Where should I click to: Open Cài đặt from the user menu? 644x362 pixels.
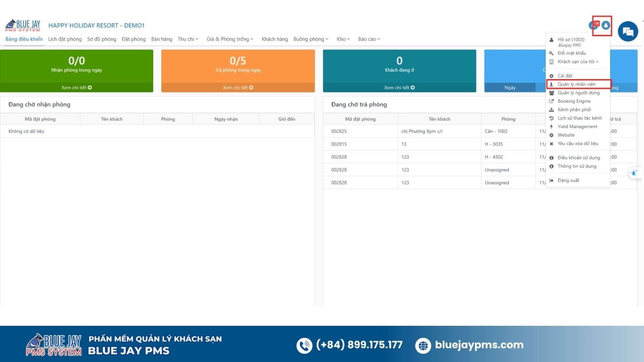pyautogui.click(x=566, y=75)
